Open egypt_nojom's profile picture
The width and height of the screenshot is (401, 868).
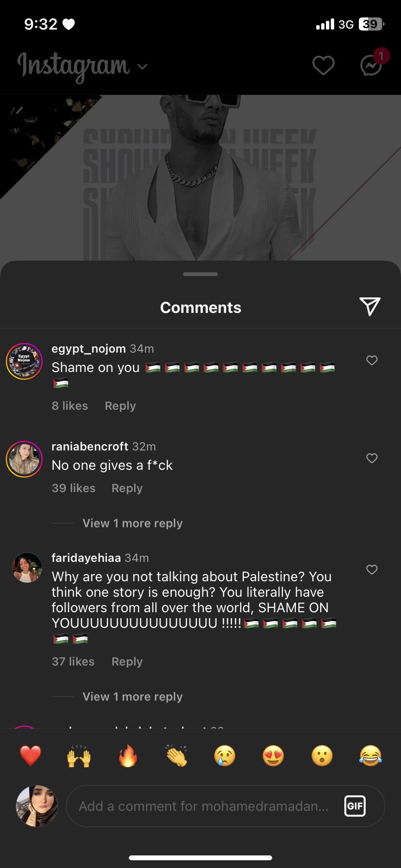tap(24, 361)
